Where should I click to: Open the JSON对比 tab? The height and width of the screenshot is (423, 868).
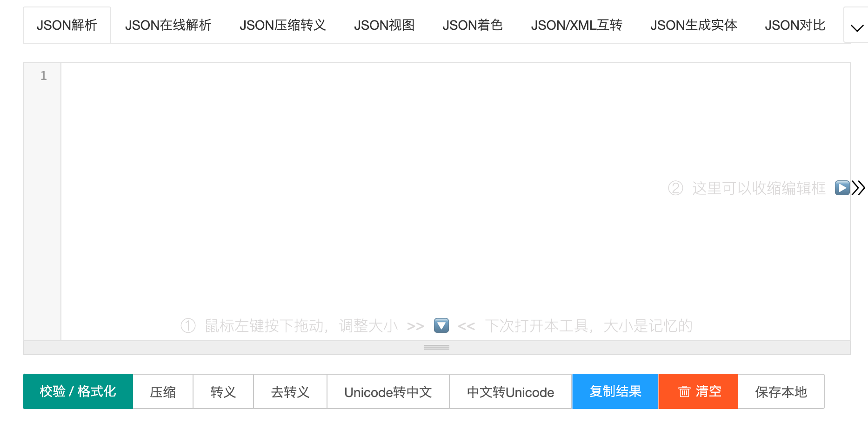(x=795, y=25)
